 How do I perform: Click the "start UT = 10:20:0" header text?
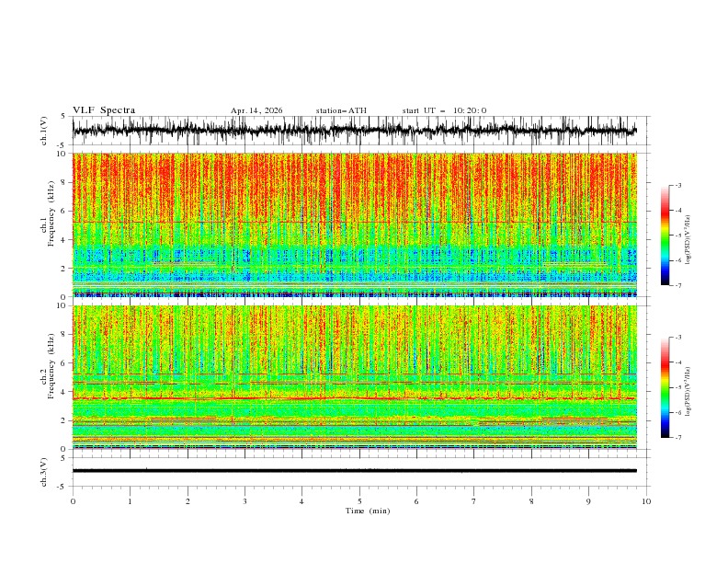pyautogui.click(x=444, y=110)
